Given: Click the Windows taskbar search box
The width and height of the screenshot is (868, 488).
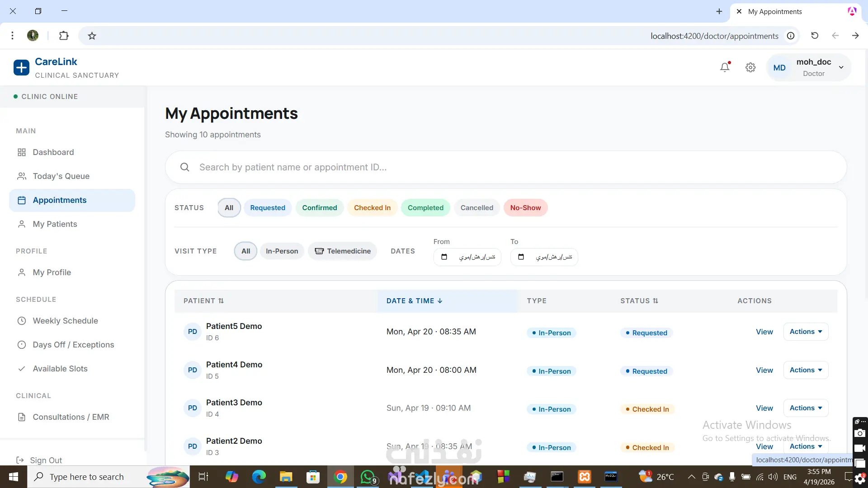Looking at the screenshot, I should coord(108,477).
